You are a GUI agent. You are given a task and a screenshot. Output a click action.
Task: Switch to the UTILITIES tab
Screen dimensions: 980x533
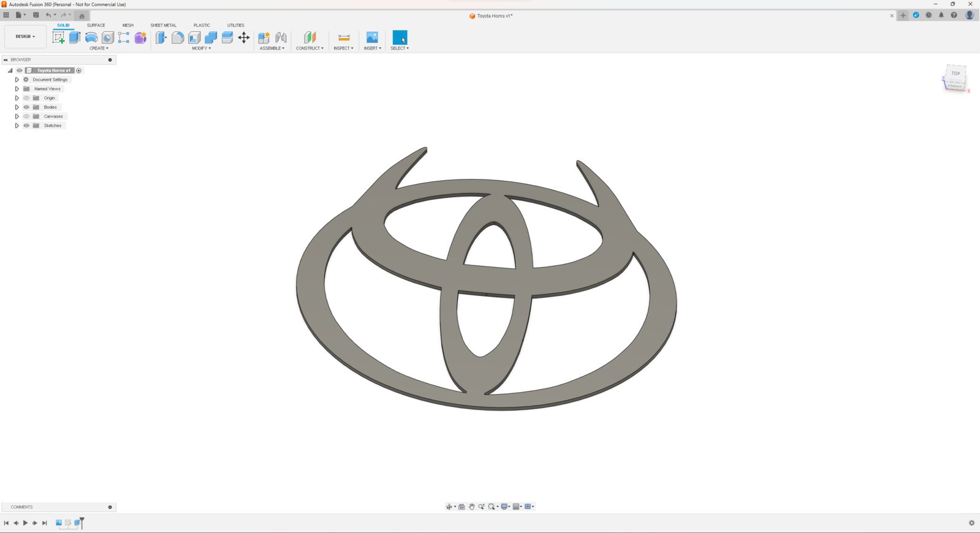click(x=236, y=25)
